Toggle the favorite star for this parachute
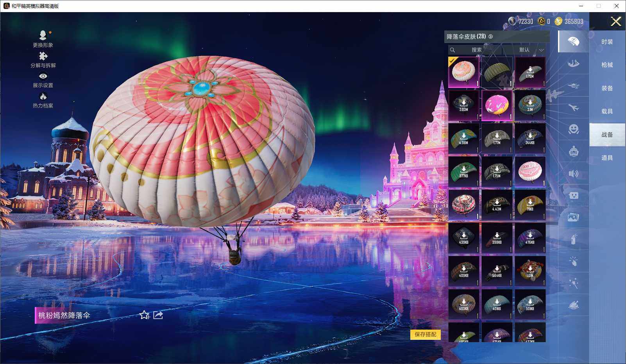626x364 pixels. (x=144, y=315)
